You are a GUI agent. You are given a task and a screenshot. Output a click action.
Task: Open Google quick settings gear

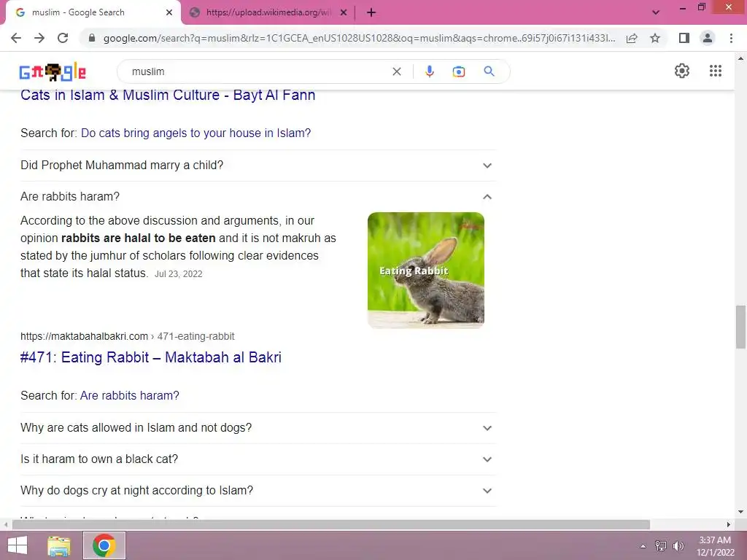click(x=682, y=71)
